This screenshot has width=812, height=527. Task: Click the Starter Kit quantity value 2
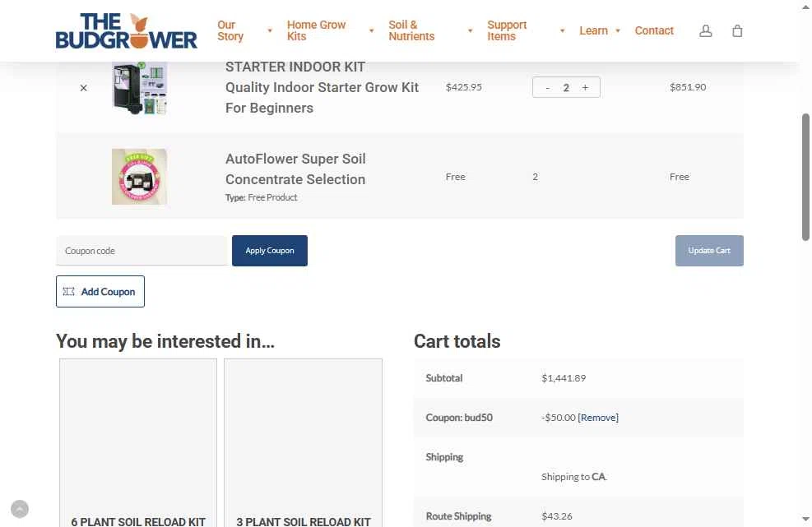click(566, 87)
